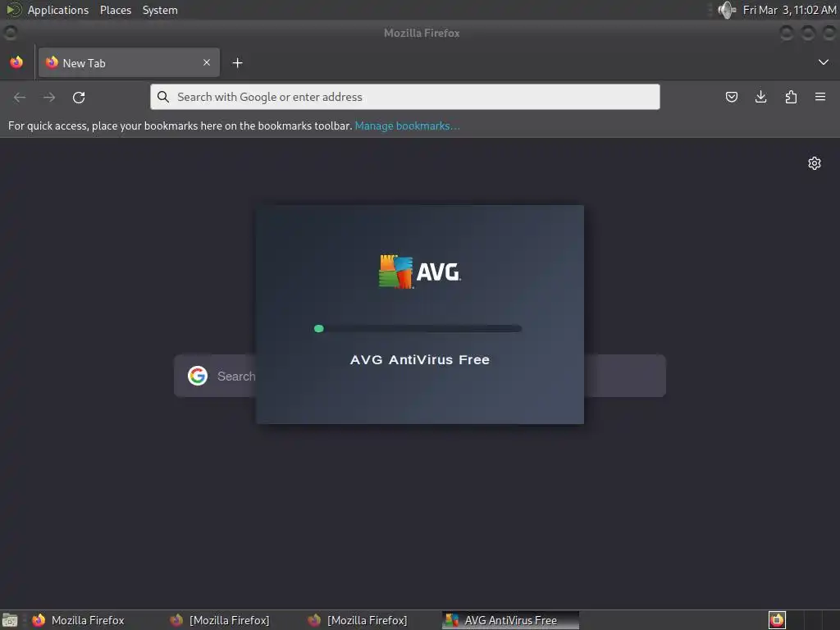Open a new tab with plus button
The image size is (840, 630).
pos(237,63)
